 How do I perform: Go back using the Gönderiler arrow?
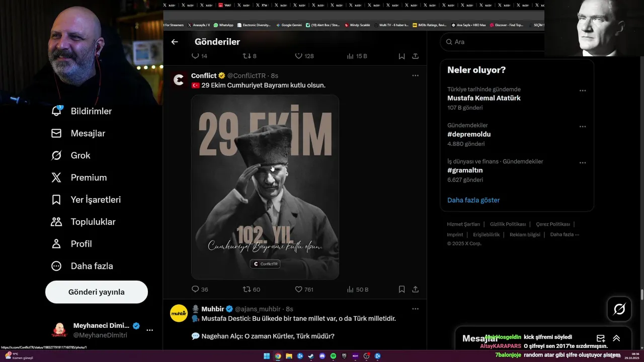point(175,42)
